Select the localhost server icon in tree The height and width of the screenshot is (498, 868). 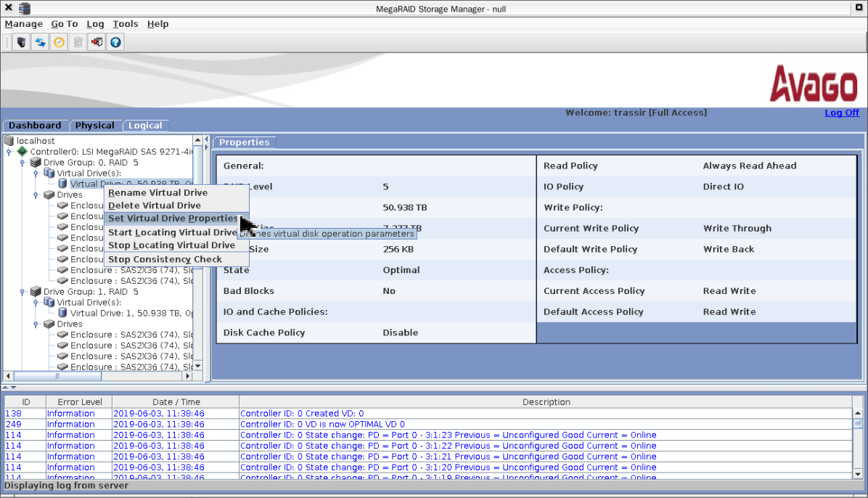tap(9, 141)
